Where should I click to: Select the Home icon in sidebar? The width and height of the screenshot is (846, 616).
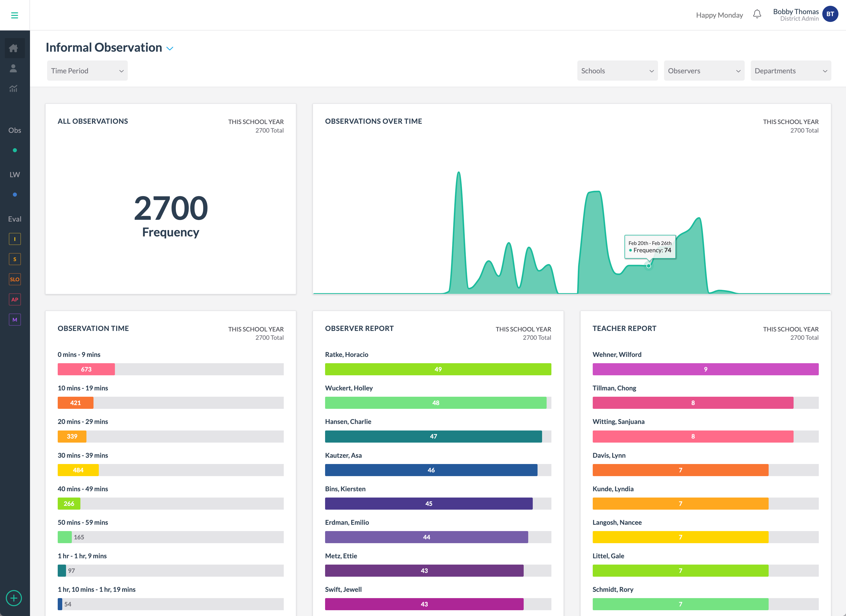[14, 48]
